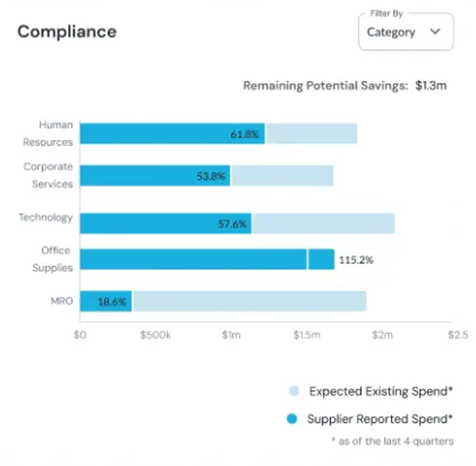The width and height of the screenshot is (476, 466).
Task: Click the Remaining Potential Savings $1.3m value
Action: pyautogui.click(x=431, y=86)
